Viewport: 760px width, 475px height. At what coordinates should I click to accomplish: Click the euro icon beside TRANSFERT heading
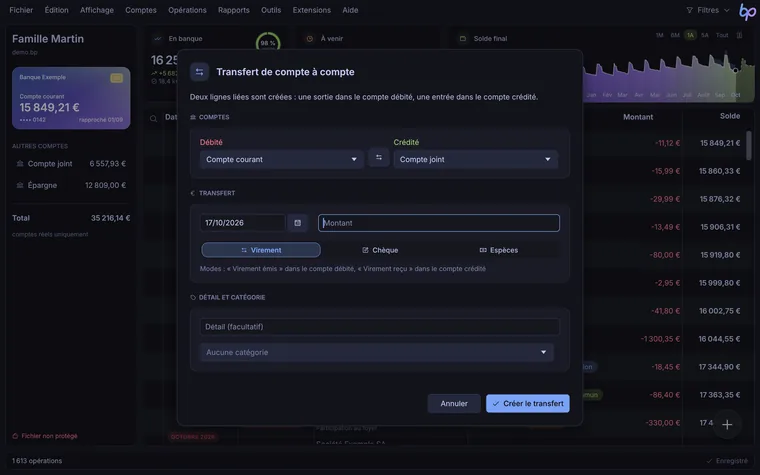coord(193,193)
